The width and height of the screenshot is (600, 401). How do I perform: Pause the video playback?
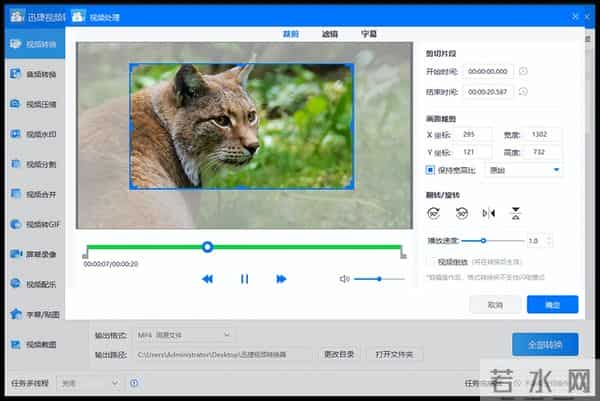point(245,279)
